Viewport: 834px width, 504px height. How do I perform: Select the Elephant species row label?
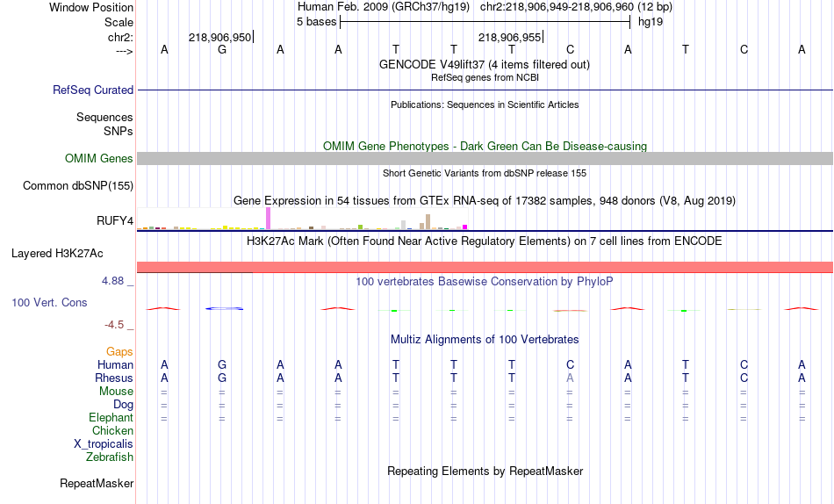[x=111, y=418]
